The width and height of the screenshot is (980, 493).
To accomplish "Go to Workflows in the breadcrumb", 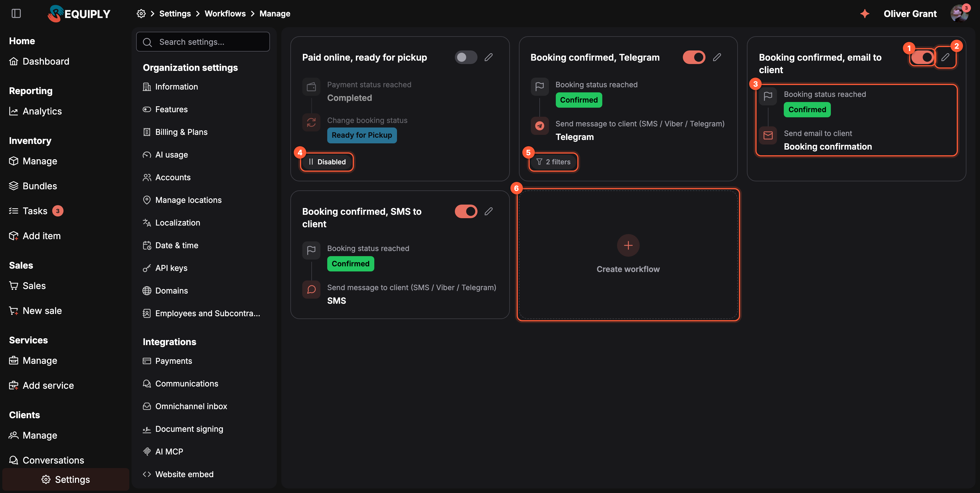I will tap(225, 14).
